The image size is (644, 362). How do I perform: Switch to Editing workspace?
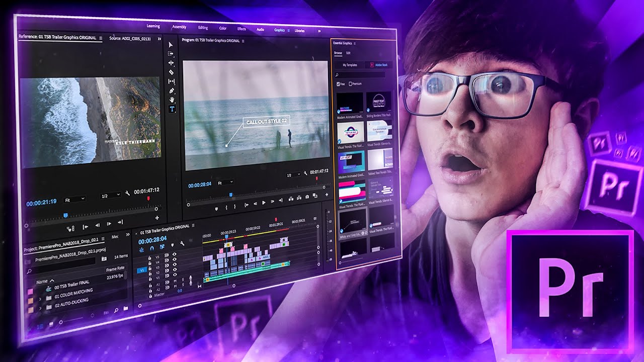tap(203, 28)
